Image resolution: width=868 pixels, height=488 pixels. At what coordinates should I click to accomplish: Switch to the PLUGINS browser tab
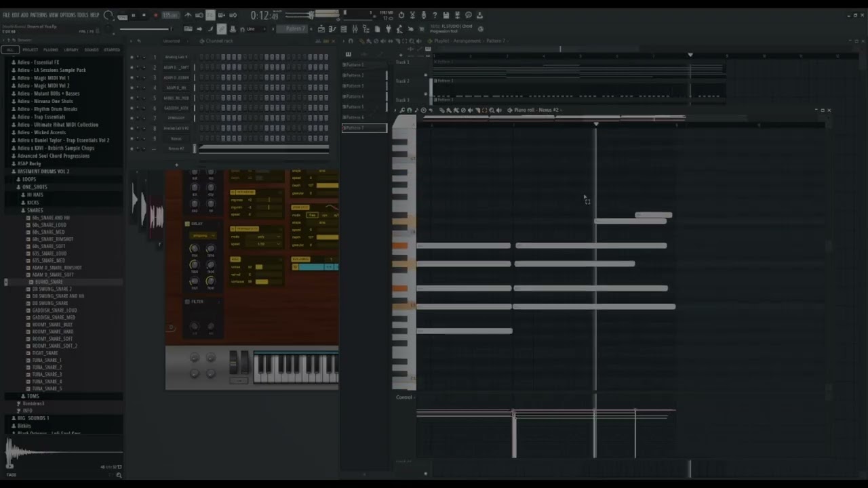click(x=51, y=49)
